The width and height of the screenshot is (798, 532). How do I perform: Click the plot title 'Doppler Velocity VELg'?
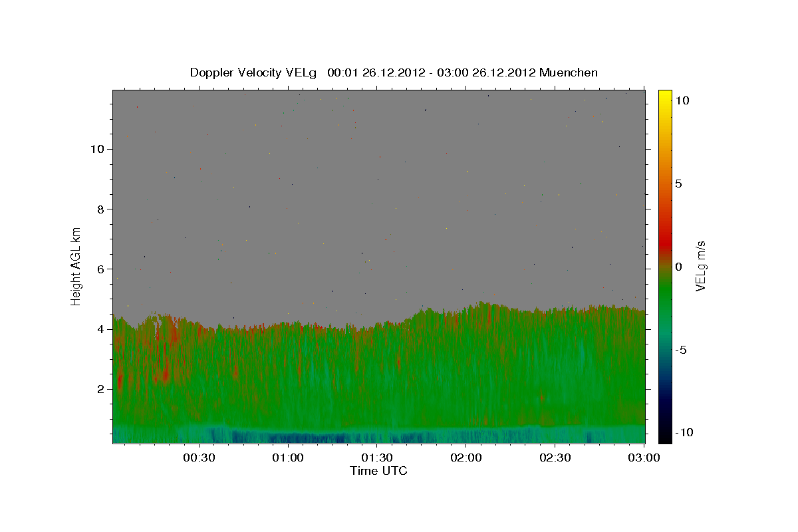[255, 72]
